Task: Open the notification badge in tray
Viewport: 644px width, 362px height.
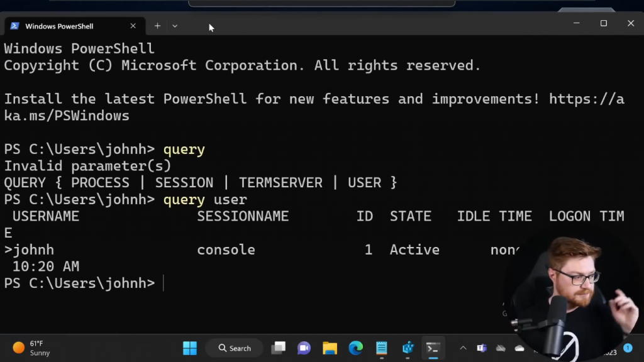Action: point(628,348)
